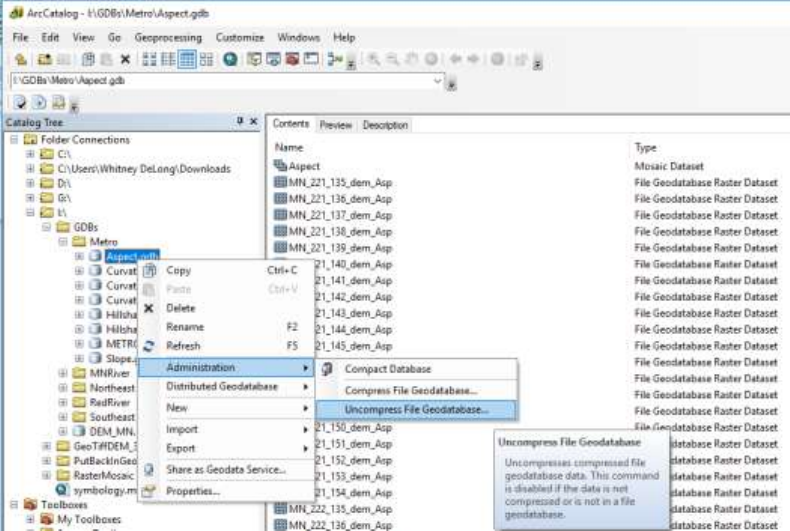790x531 pixels.
Task: Switch to List view
Action: click(168, 59)
